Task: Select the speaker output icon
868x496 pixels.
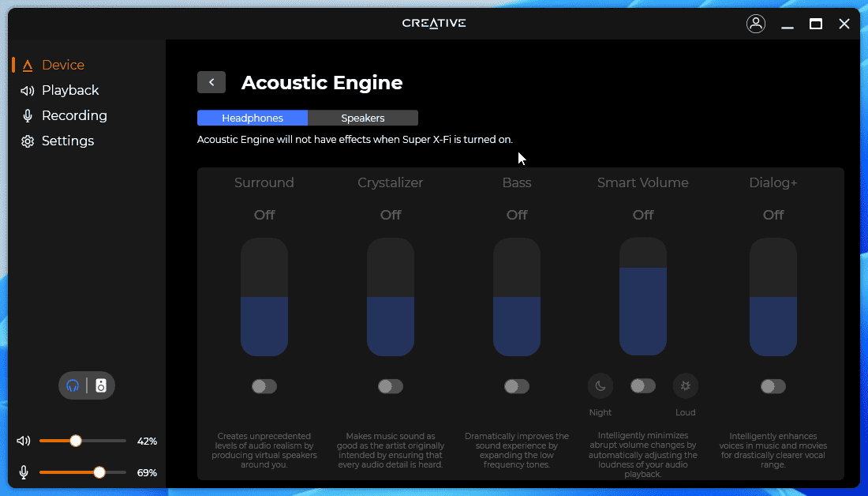Action: (x=101, y=385)
